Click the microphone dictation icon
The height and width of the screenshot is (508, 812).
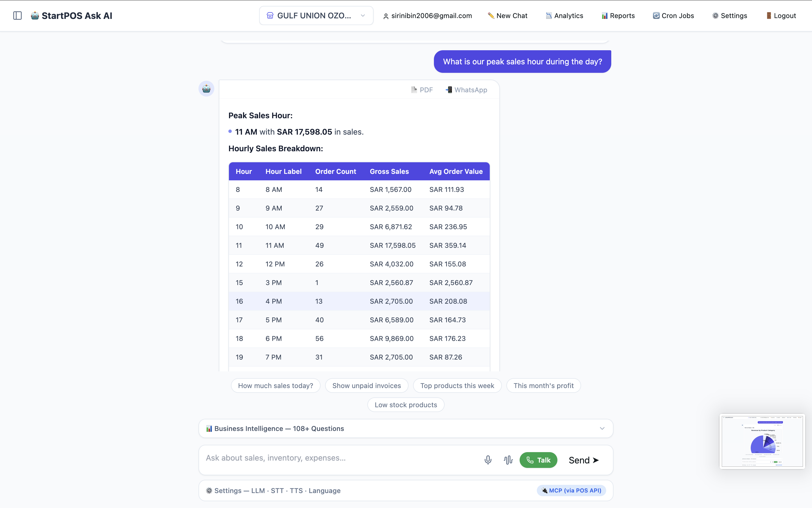coord(488,460)
